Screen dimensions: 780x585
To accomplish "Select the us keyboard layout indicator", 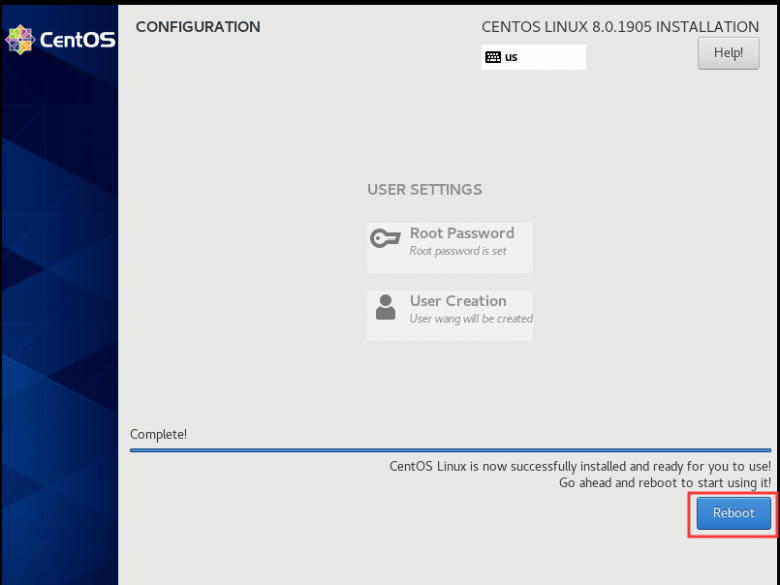I will point(533,57).
